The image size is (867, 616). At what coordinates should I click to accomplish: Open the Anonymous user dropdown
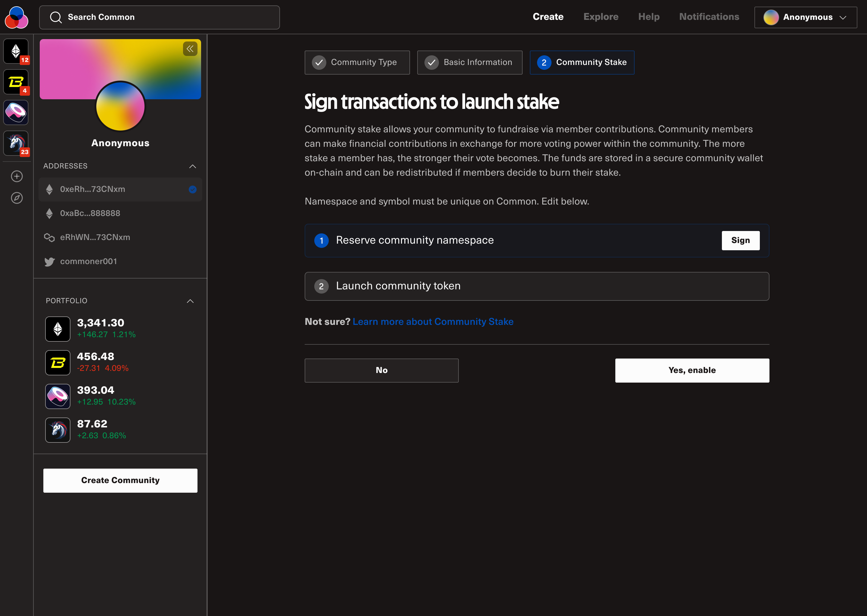(805, 17)
